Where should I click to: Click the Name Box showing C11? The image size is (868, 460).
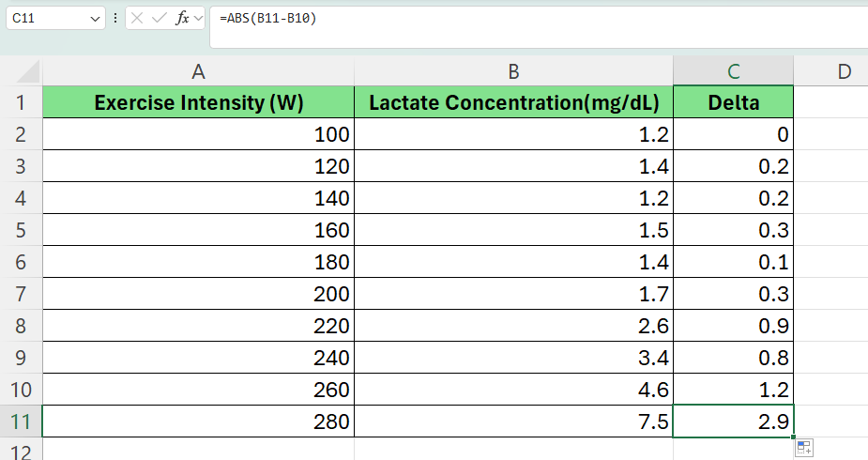click(x=47, y=19)
